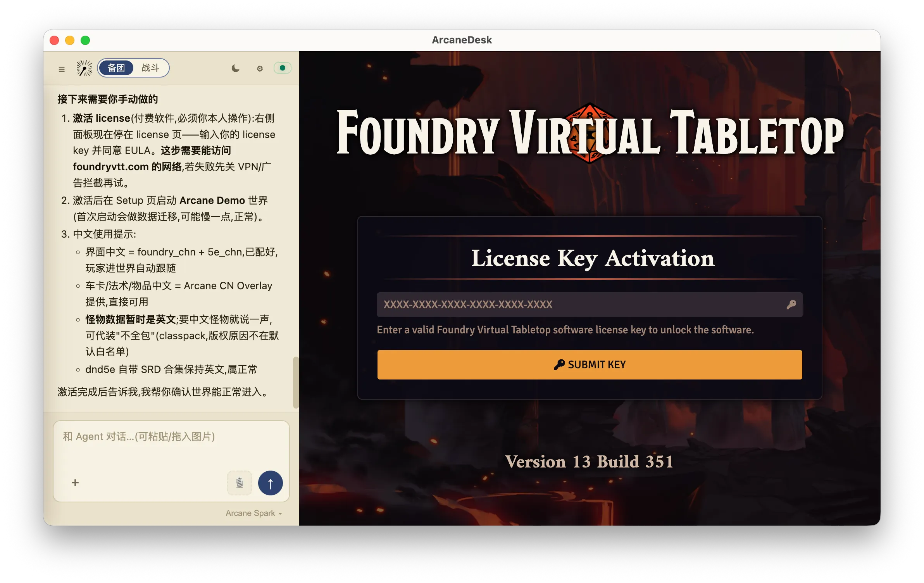Open the hamburger menu in sidebar
Image resolution: width=924 pixels, height=583 pixels.
[62, 69]
